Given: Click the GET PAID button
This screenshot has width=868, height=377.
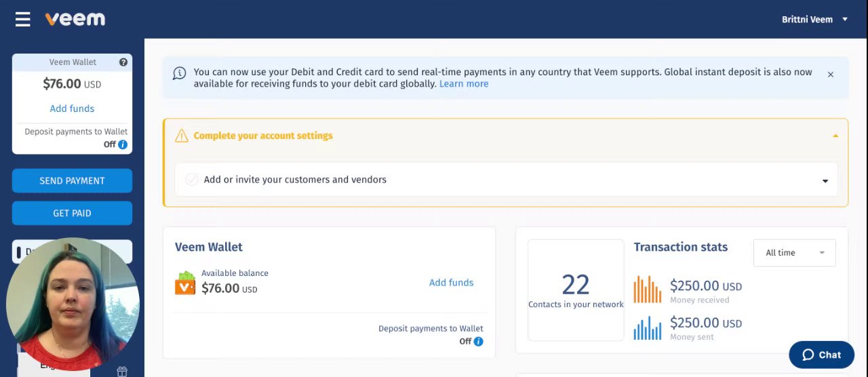Looking at the screenshot, I should [72, 213].
